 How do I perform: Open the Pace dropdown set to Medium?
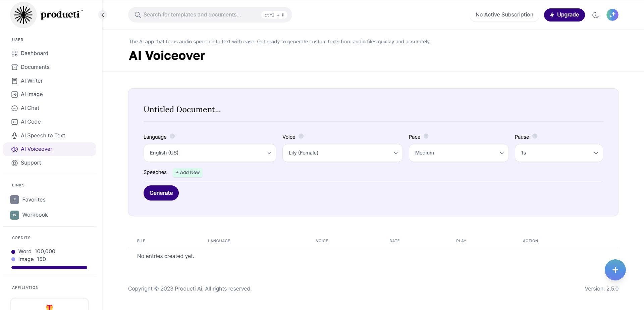click(458, 153)
